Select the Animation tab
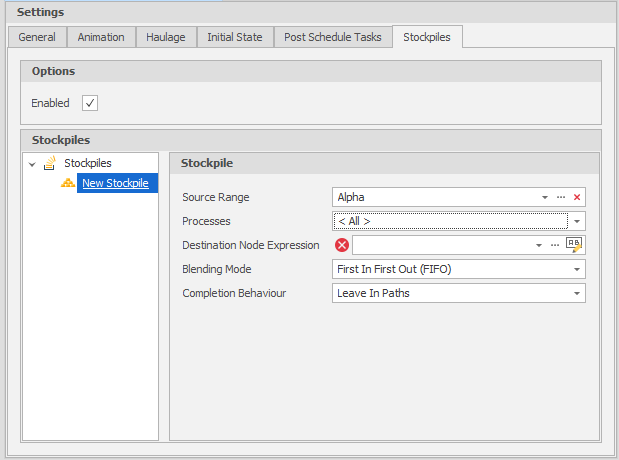 102,37
